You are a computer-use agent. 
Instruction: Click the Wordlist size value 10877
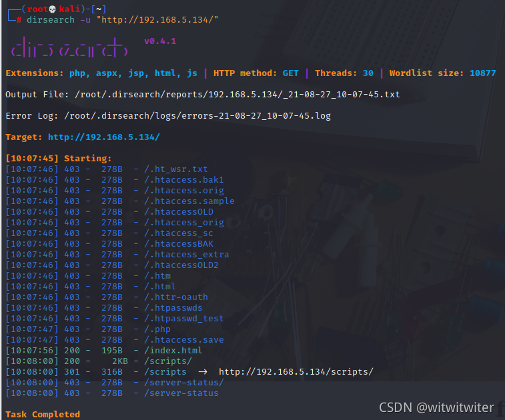point(482,73)
